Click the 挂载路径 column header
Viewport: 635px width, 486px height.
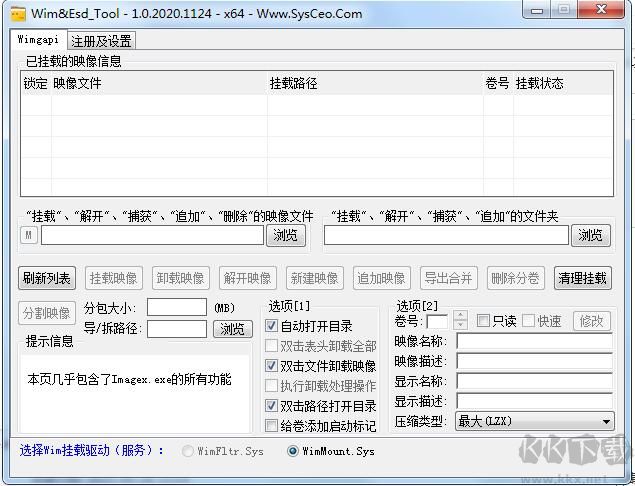(x=375, y=83)
